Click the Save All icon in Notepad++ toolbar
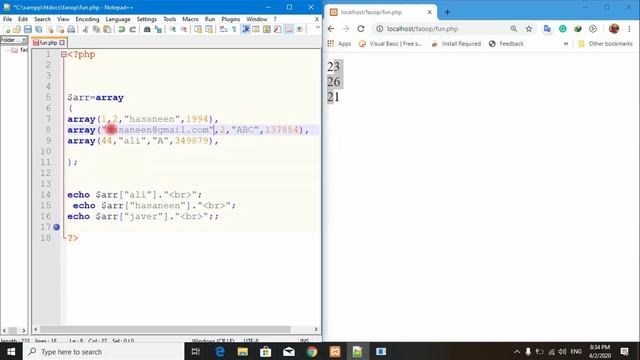Image resolution: width=640 pixels, height=360 pixels. pyautogui.click(x=38, y=29)
